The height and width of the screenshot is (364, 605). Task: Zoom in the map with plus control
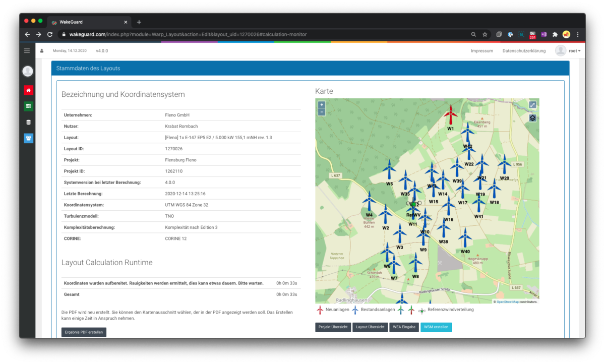click(322, 105)
